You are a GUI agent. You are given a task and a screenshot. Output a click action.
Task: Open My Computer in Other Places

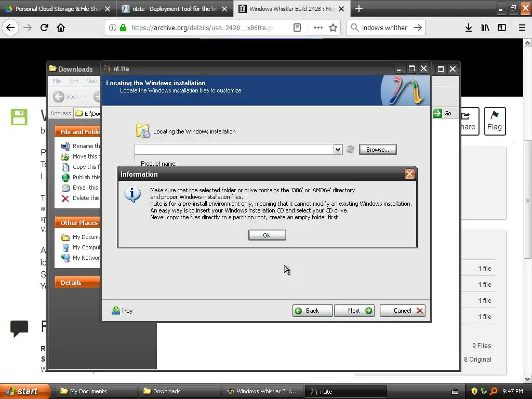point(81,247)
